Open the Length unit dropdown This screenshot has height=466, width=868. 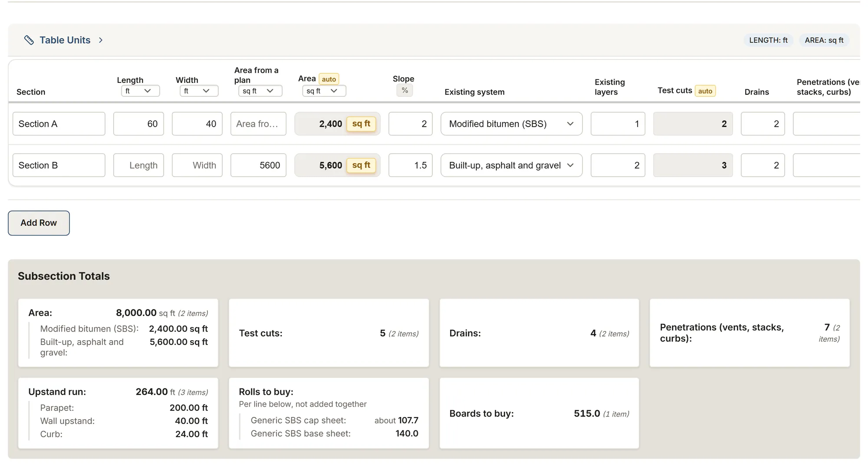pyautogui.click(x=138, y=91)
